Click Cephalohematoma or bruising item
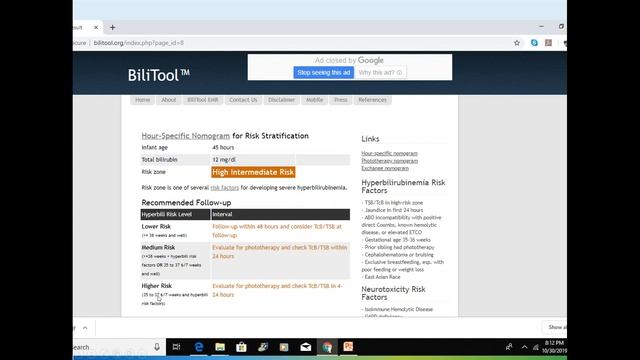640x360 pixels. click(x=398, y=255)
